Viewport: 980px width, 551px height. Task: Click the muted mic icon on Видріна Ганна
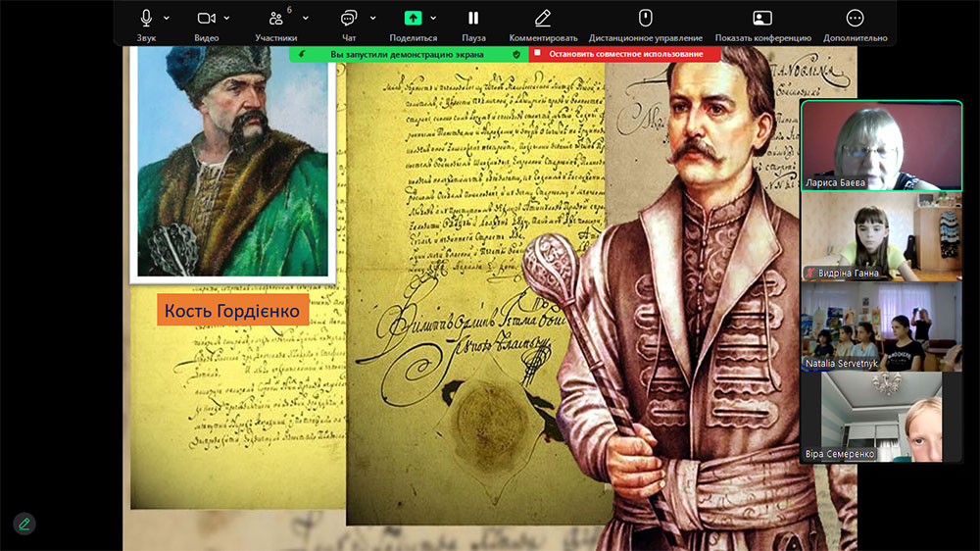coord(810,273)
